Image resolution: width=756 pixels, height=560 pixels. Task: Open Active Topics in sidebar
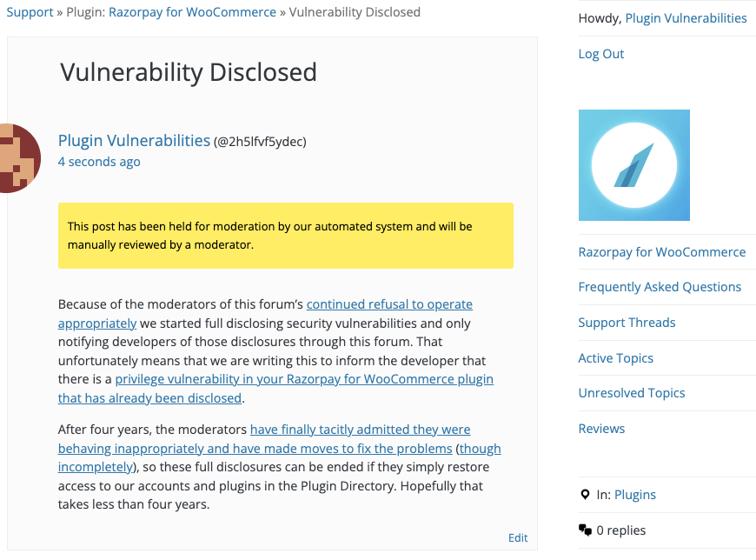click(616, 358)
